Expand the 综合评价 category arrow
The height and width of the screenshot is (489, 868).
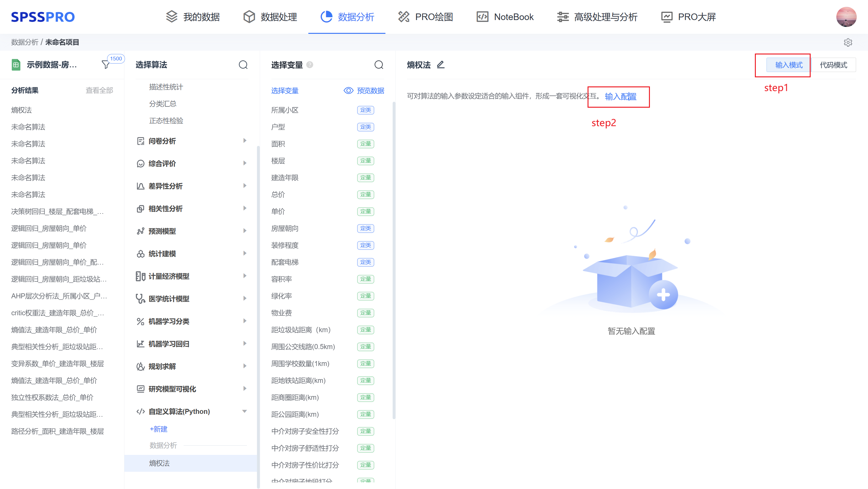click(x=245, y=163)
